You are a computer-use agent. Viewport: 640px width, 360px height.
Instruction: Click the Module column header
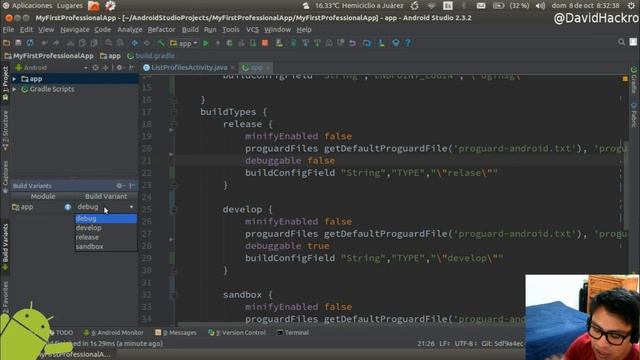click(43, 196)
